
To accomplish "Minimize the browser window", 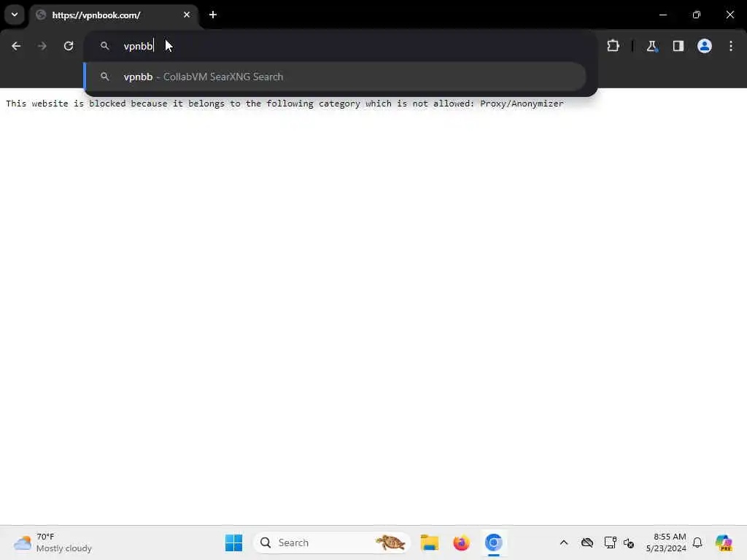I will pyautogui.click(x=662, y=15).
